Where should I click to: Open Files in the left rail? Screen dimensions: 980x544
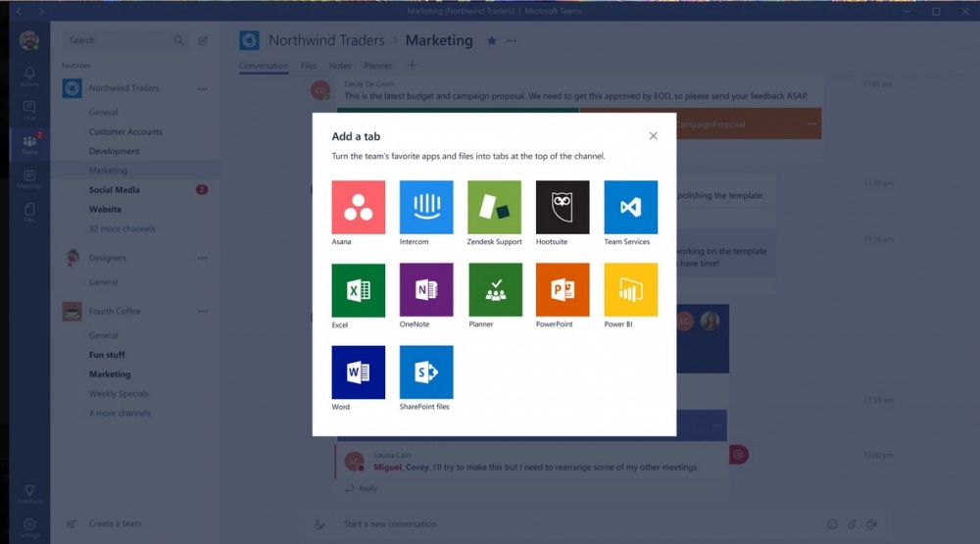coord(29,212)
